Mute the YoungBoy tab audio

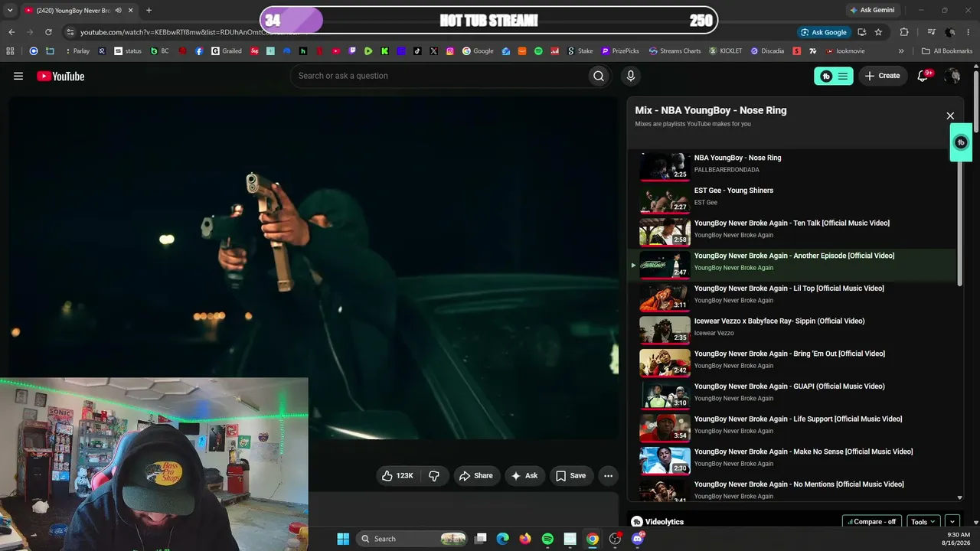pyautogui.click(x=118, y=11)
